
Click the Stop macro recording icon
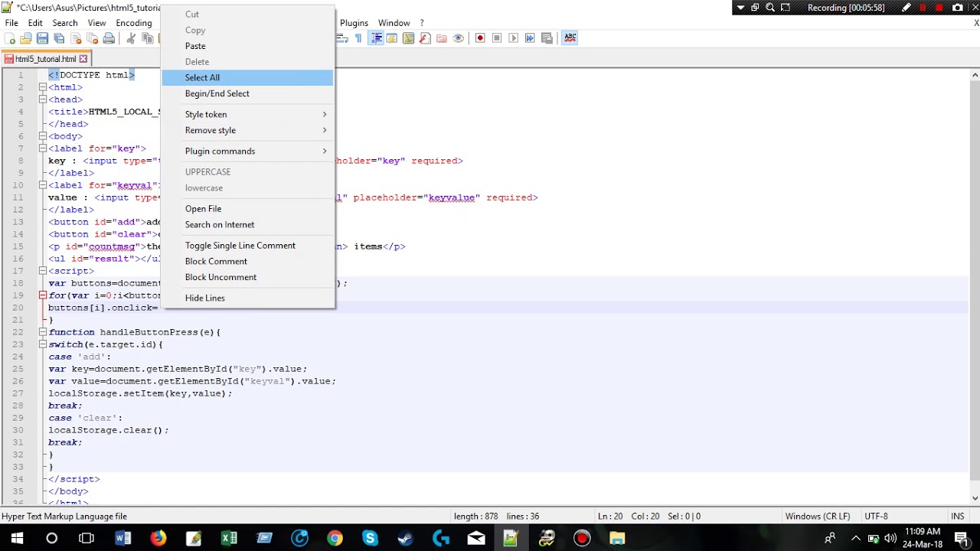[x=497, y=38]
